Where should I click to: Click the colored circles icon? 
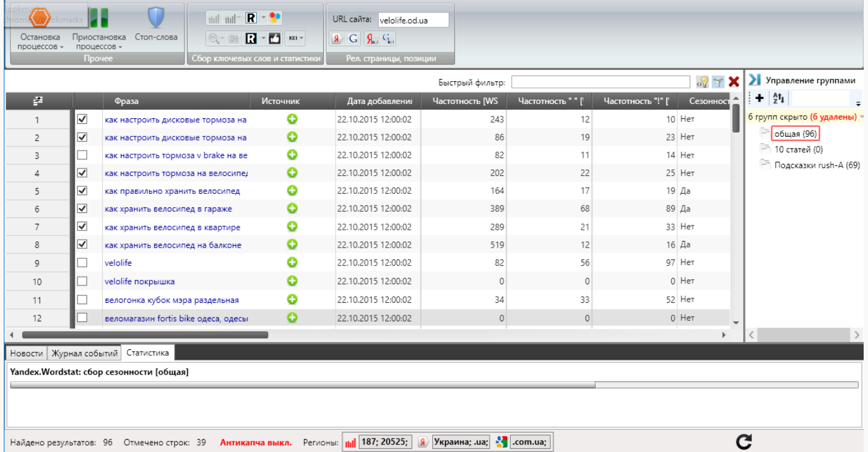click(275, 18)
